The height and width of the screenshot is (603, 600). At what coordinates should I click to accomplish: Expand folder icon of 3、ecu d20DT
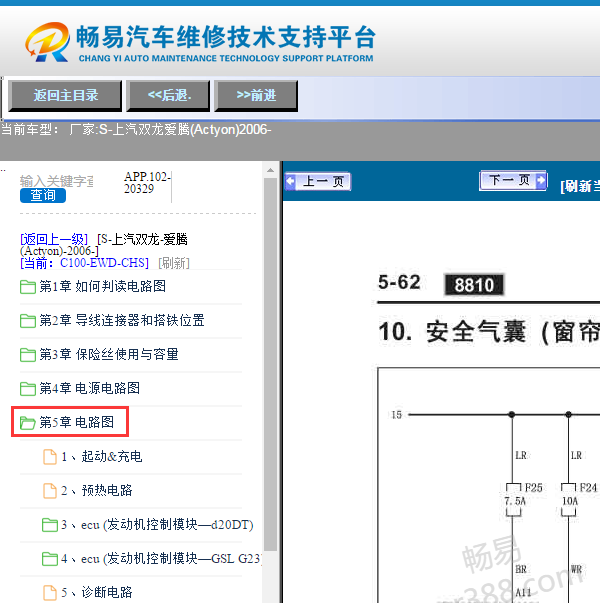[50, 525]
